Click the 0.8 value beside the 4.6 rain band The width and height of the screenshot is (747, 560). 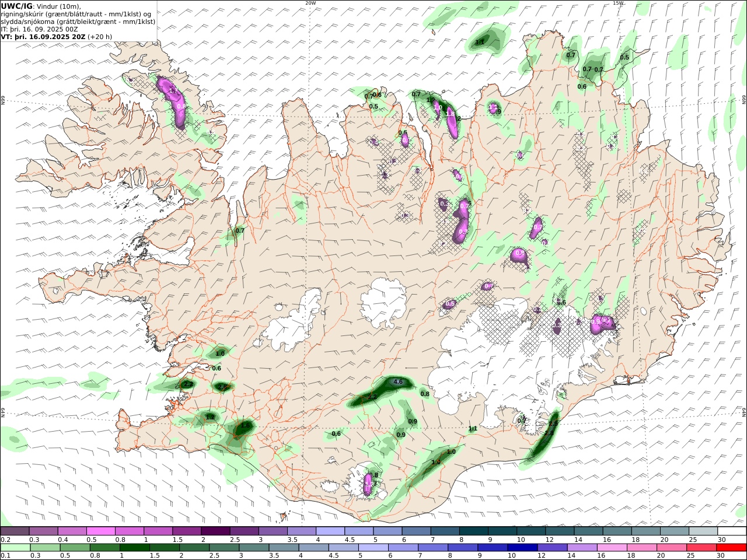click(x=425, y=394)
